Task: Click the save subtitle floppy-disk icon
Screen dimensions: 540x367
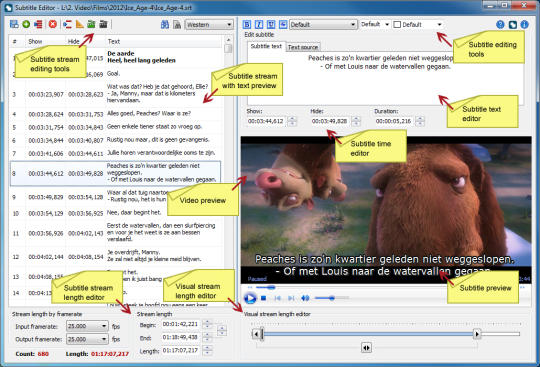Action: click(x=14, y=24)
